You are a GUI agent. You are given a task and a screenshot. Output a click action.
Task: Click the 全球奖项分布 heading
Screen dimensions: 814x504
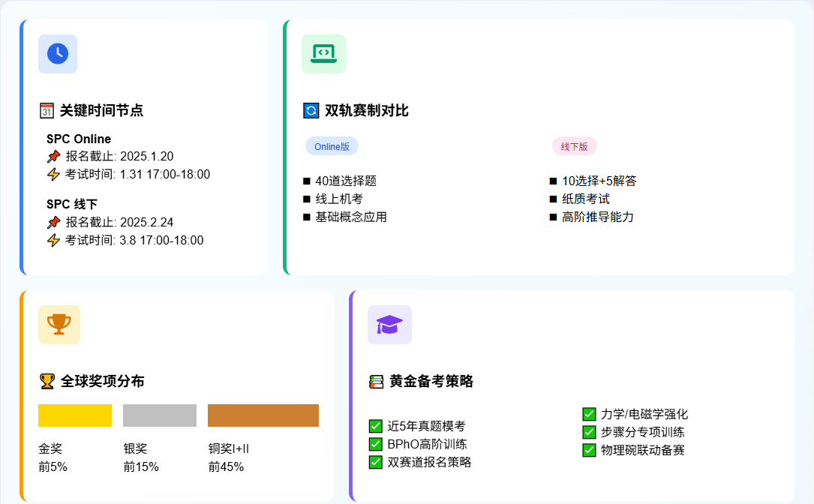click(x=102, y=382)
